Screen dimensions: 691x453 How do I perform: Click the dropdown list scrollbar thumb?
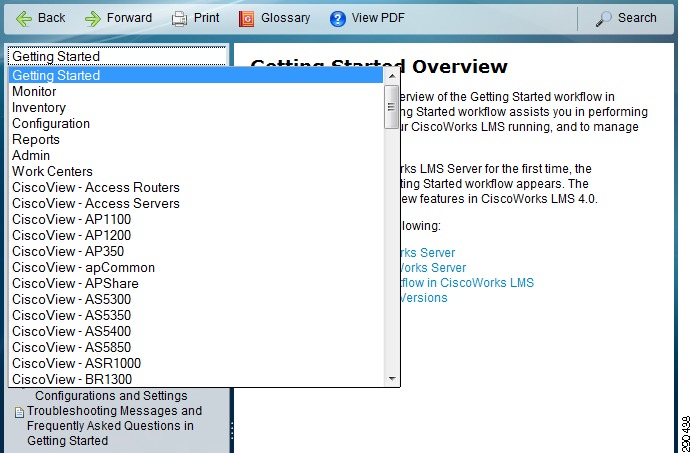click(391, 107)
